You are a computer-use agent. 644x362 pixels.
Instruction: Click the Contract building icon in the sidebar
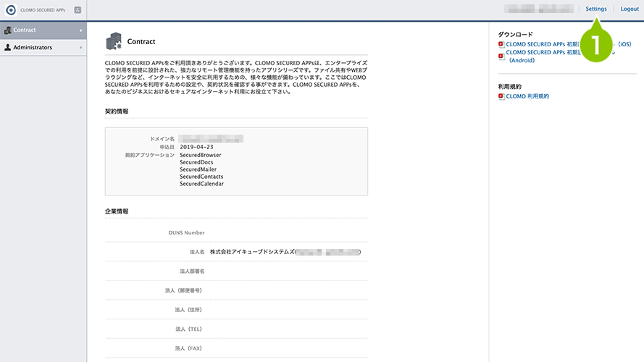[7, 30]
